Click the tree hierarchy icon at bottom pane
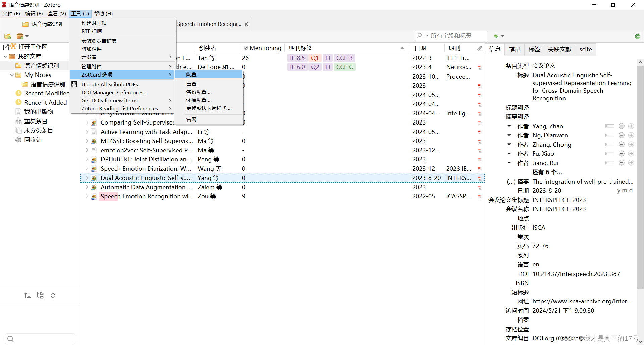Screen dimensions: 644x345 40,295
